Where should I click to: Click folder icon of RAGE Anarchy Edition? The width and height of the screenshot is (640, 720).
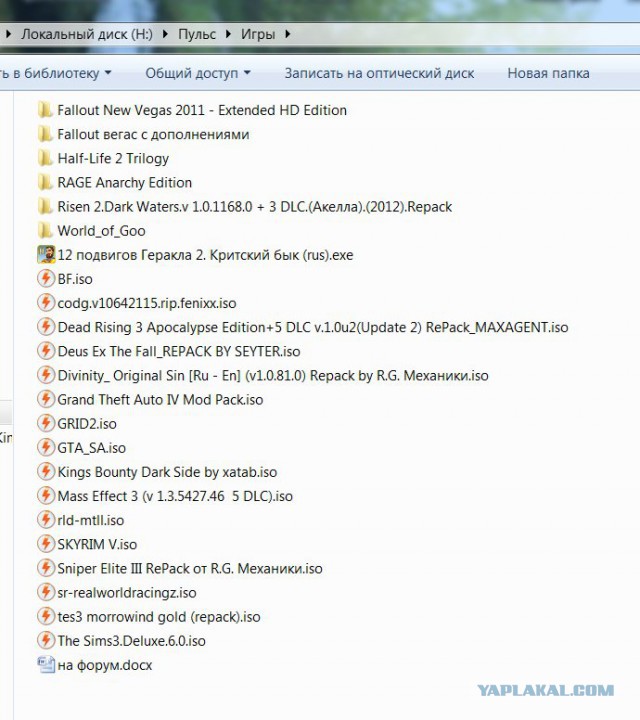(x=45, y=183)
